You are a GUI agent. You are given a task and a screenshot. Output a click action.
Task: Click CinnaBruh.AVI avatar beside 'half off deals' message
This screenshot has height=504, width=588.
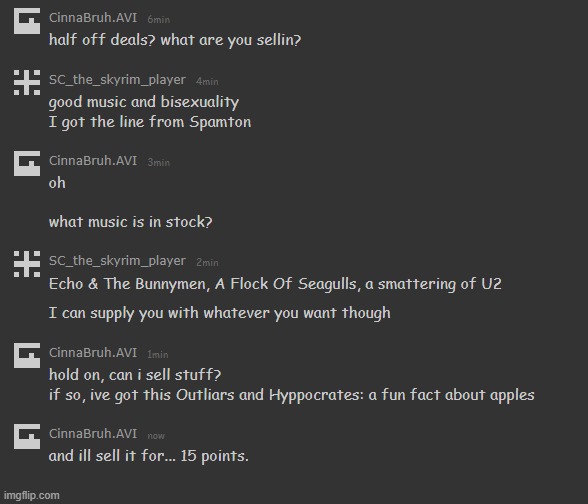[x=27, y=21]
